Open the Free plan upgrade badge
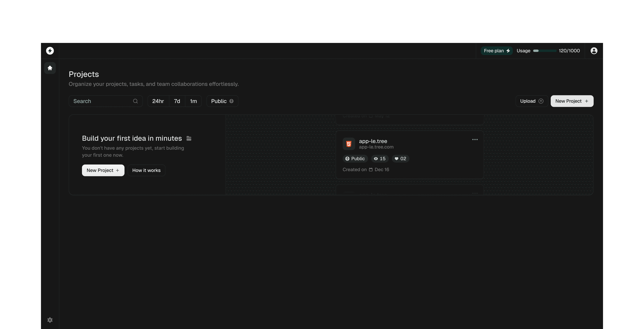 tap(496, 51)
